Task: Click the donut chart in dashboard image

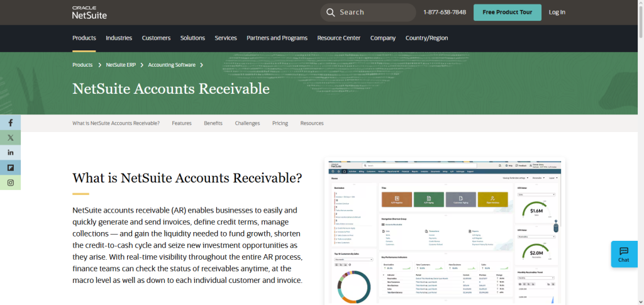Action: pos(355,287)
